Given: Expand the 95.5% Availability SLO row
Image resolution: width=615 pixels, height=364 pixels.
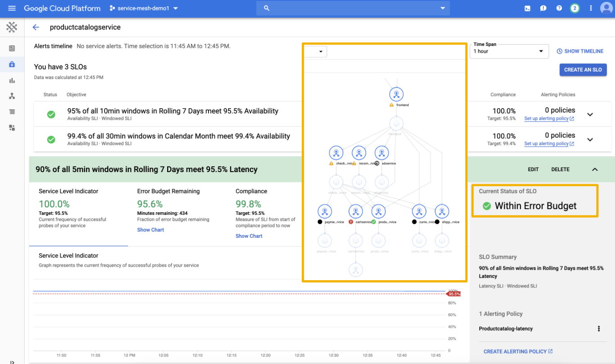Looking at the screenshot, I should coord(590,114).
